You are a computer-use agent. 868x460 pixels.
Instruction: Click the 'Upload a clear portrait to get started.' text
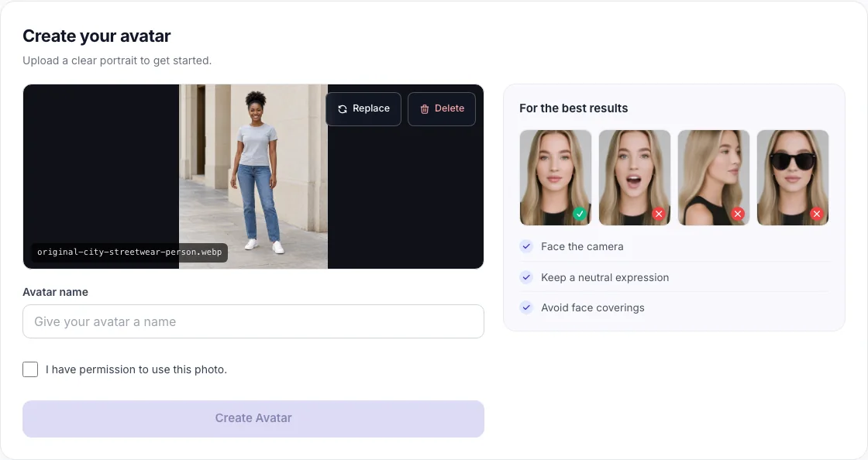point(117,61)
